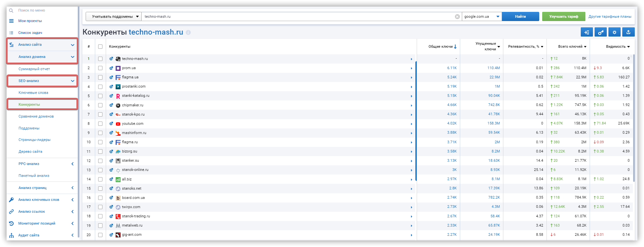This screenshot has width=644, height=247.
Task: Click the youtube.com favicon in the table
Action: (118, 124)
